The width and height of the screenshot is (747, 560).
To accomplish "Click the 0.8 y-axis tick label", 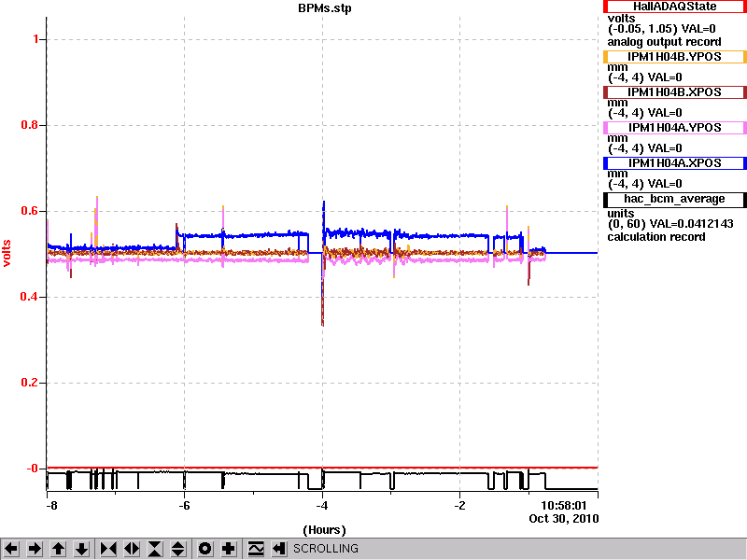I will [x=30, y=125].
